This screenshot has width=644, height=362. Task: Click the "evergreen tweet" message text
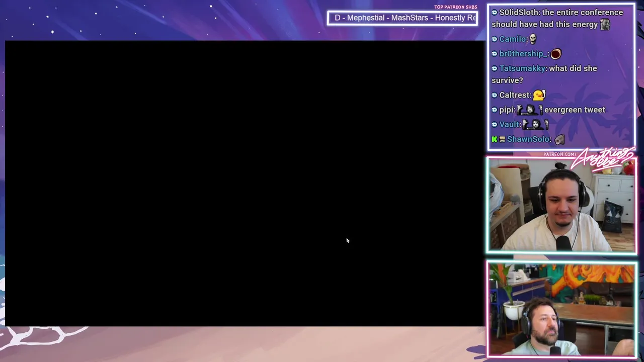pos(575,110)
